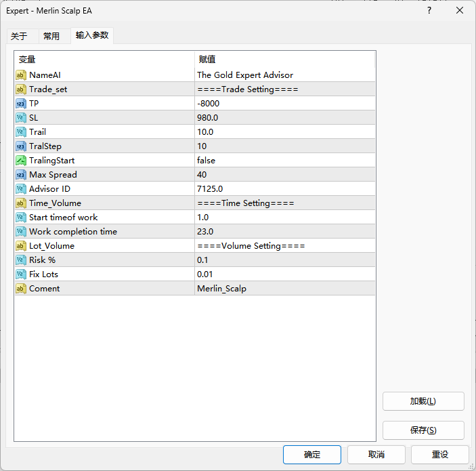Select the 输入参数 tab
This screenshot has width=476, height=471.
pos(92,35)
